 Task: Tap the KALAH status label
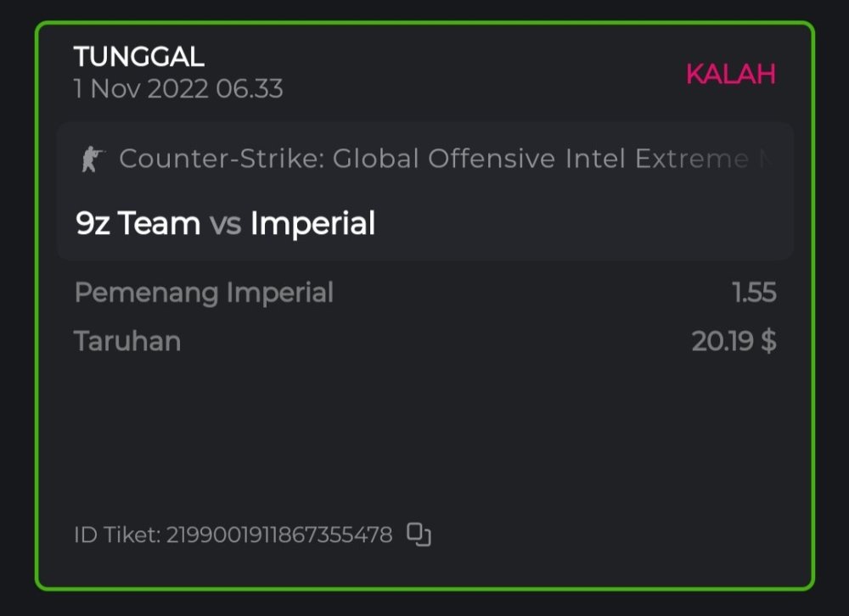click(x=730, y=75)
